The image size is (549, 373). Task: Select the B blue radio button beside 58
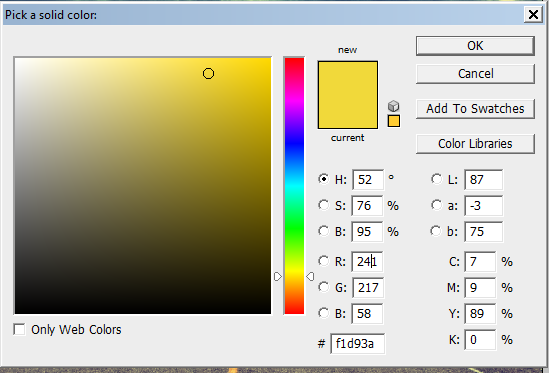324,313
